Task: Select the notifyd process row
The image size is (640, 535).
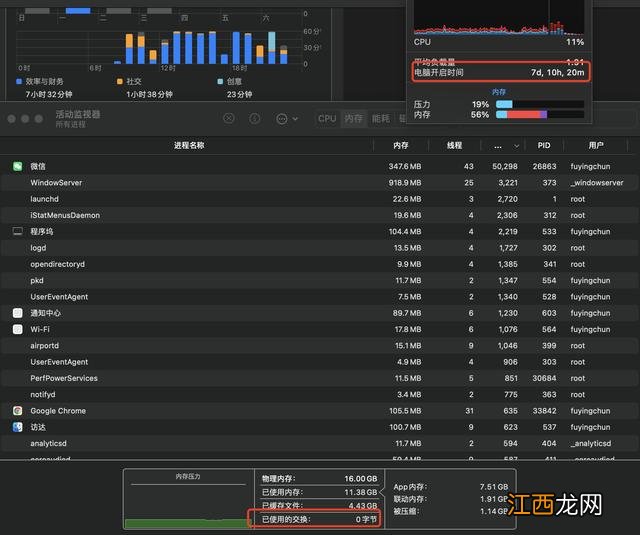Action: (318, 395)
